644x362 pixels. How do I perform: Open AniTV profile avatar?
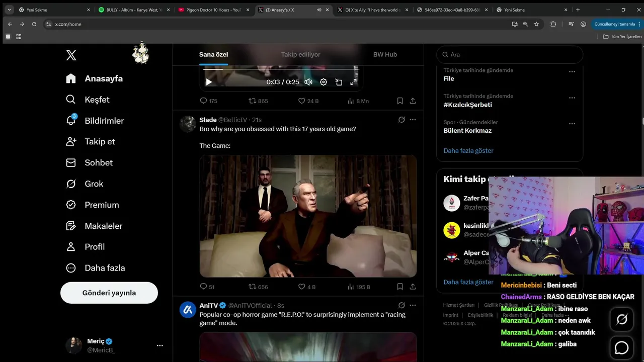188,310
